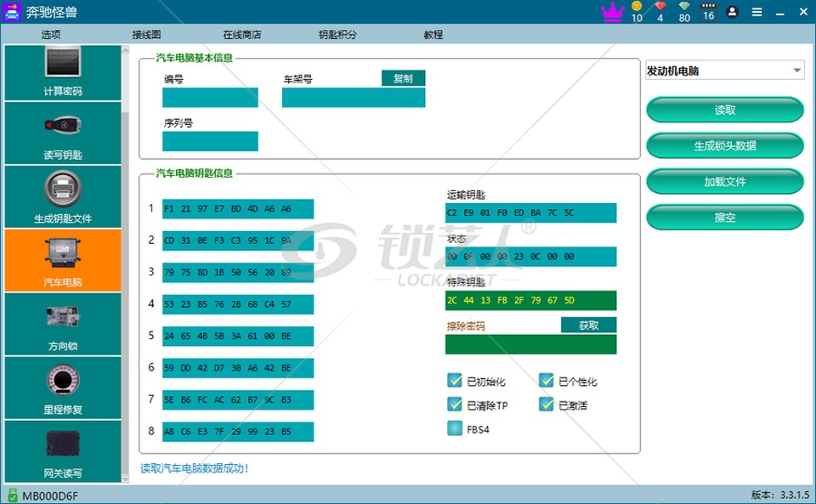Open the 计算密码 sidebar module
The image size is (816, 504).
coord(62,73)
